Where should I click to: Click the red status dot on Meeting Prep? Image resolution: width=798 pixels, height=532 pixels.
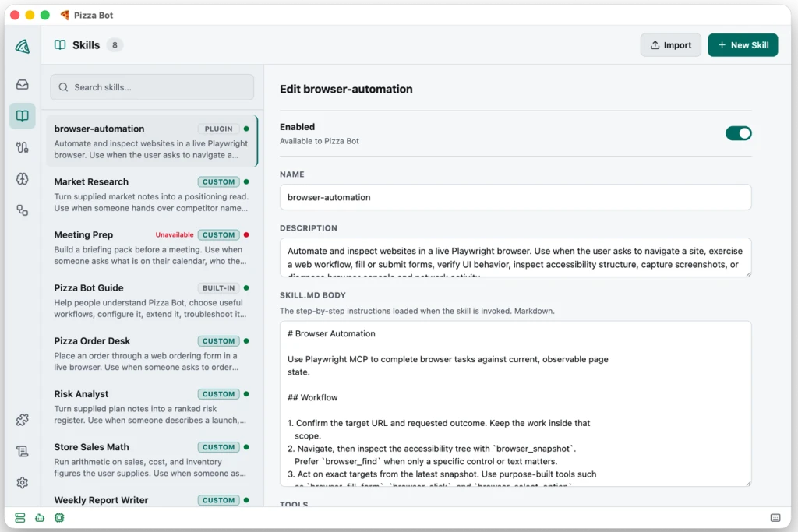click(x=246, y=234)
